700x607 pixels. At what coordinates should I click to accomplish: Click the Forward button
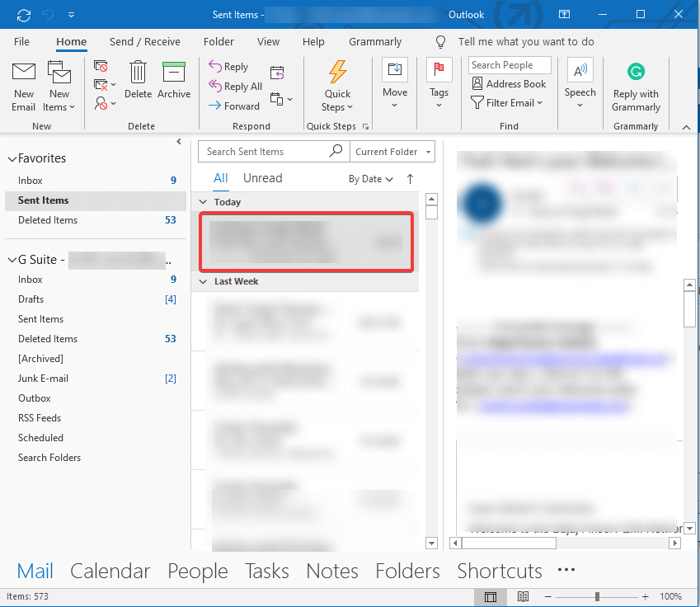pos(234,106)
